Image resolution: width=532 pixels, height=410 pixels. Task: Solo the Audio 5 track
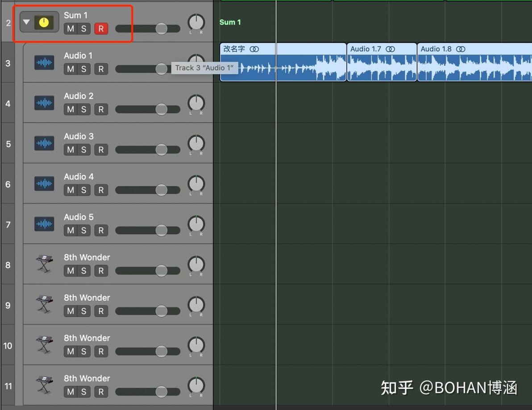84,231
